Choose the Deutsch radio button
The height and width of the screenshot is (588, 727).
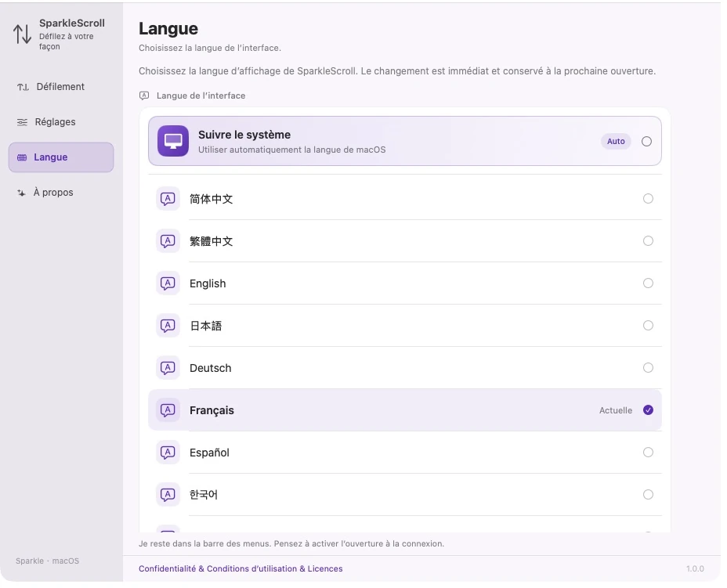(x=648, y=368)
